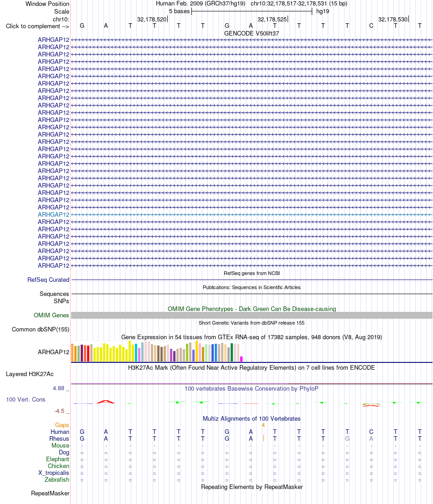Open the H3K27Ac Mark ENCODE track title

pyautogui.click(x=252, y=367)
